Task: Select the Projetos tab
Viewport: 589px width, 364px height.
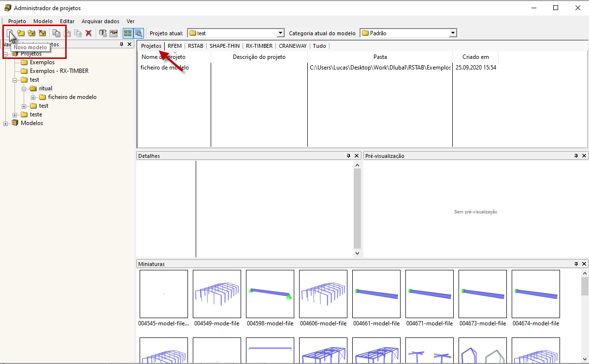Action: 151,46
